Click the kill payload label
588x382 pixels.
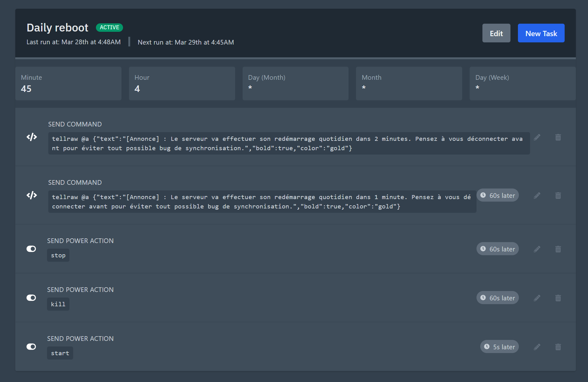(58, 304)
